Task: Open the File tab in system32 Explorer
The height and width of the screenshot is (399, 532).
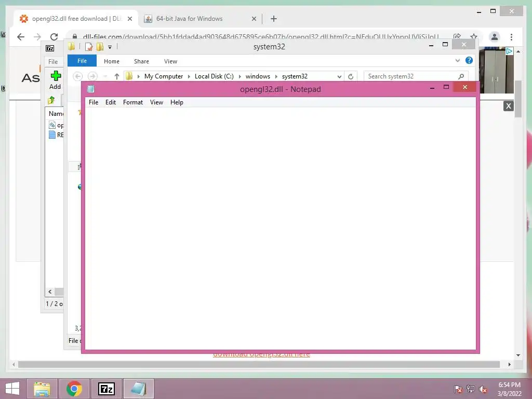Action: 82,61
